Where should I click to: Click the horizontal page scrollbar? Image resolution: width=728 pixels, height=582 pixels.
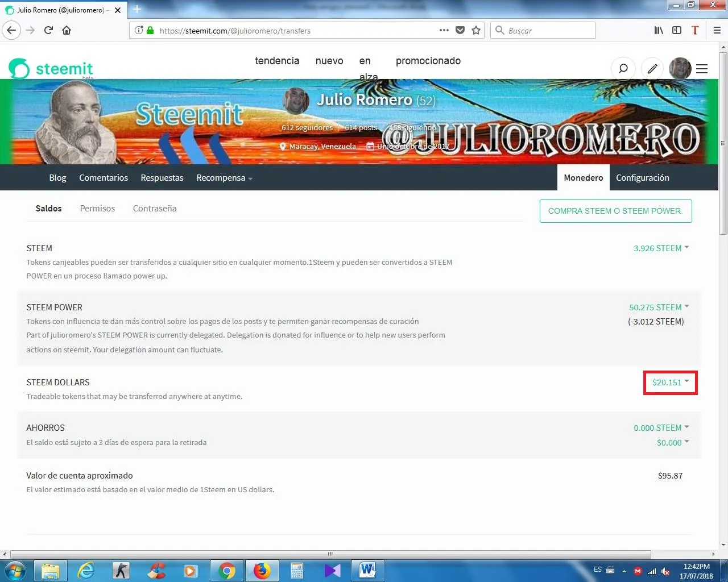[330, 554]
